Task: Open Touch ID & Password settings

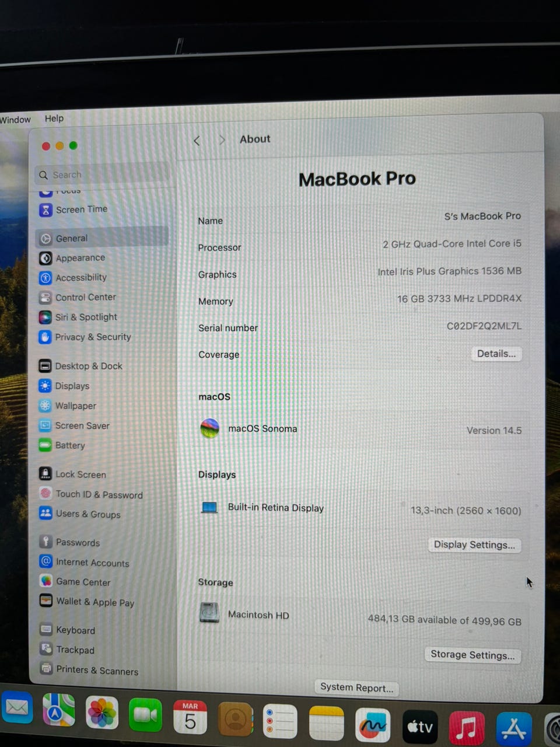Action: pos(91,494)
